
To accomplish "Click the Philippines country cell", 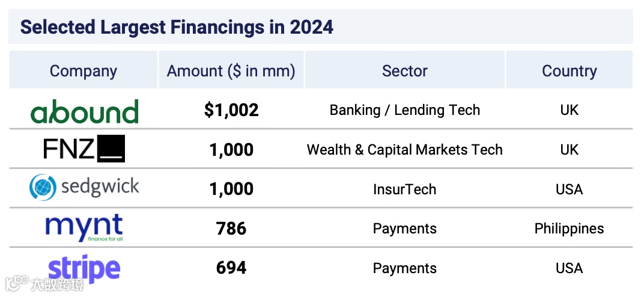I will tap(569, 229).
